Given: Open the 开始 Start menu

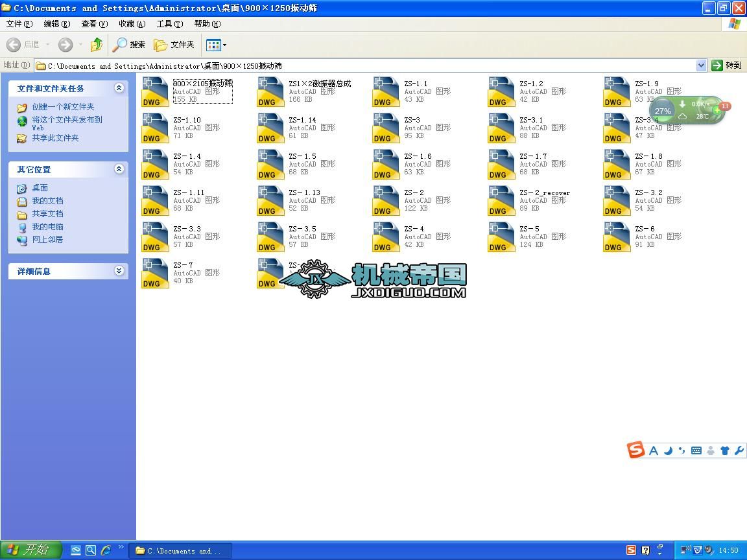Looking at the screenshot, I should (31, 550).
